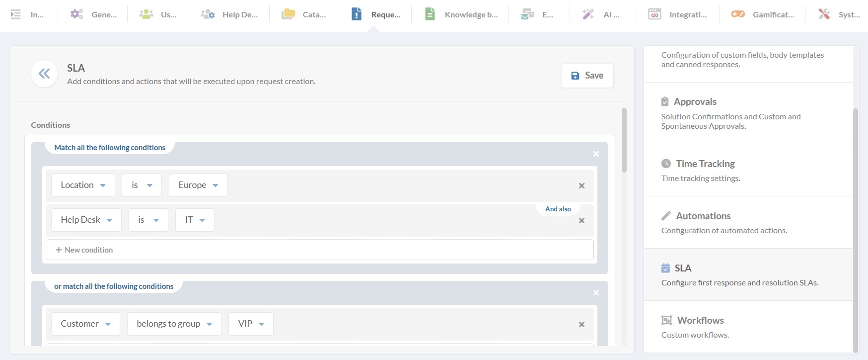868x360 pixels.
Task: Remove the first 'Match all' condition group
Action: tap(596, 154)
